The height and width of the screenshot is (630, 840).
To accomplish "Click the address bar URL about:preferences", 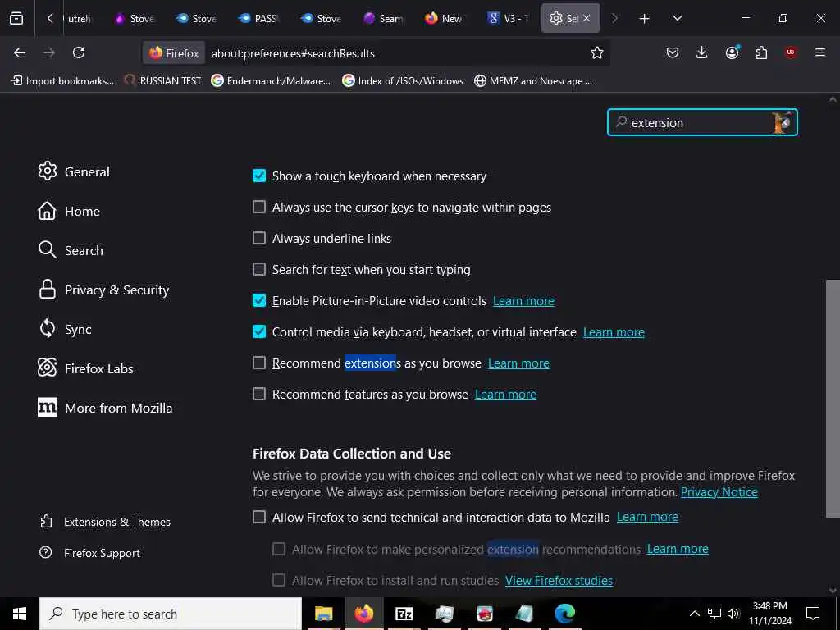I will point(293,53).
